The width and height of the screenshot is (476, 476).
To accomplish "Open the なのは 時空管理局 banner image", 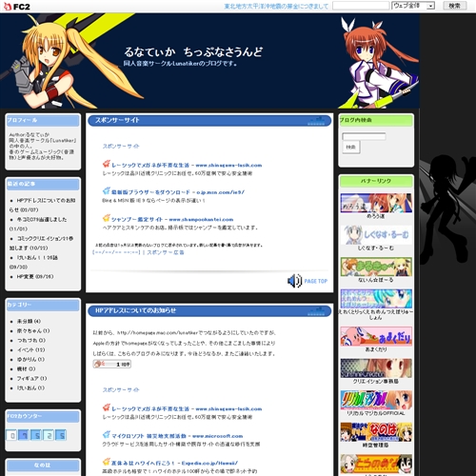I will pos(376,432).
